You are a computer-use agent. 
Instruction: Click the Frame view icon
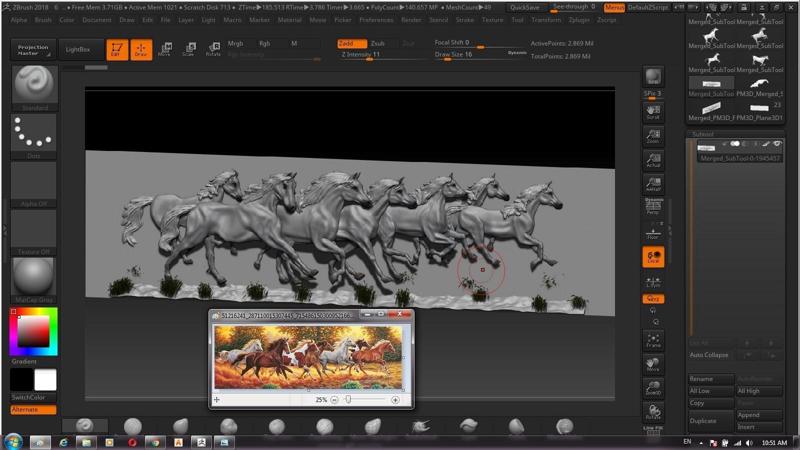click(x=653, y=338)
